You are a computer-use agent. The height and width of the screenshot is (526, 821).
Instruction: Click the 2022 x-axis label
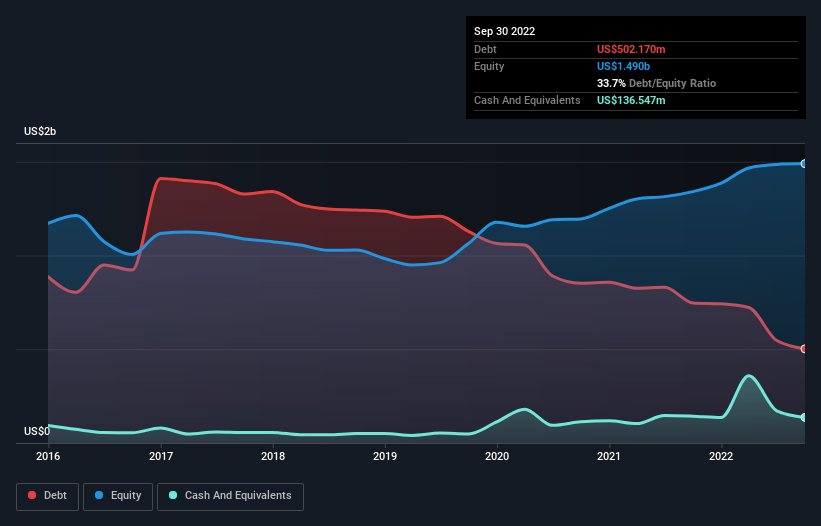point(721,456)
